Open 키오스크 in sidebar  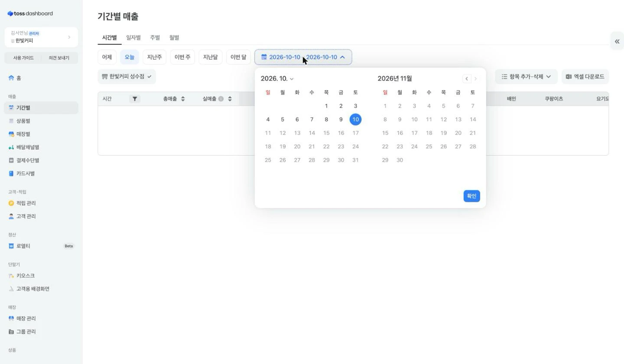tap(41, 276)
